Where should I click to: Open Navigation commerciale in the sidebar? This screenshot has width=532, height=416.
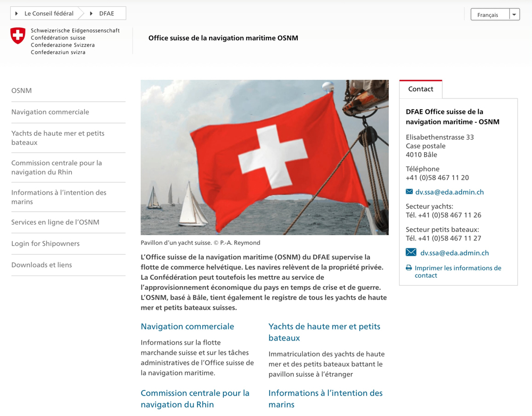tap(50, 112)
